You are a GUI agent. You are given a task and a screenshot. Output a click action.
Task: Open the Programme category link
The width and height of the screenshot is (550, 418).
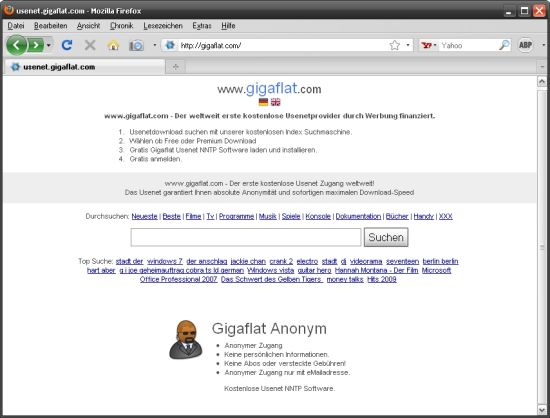tap(236, 216)
